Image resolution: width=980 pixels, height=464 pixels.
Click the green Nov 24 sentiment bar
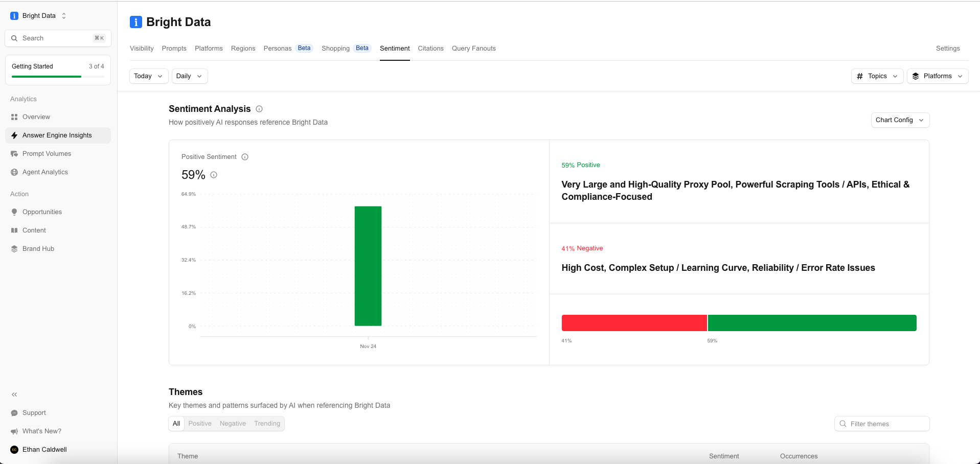[x=368, y=266]
